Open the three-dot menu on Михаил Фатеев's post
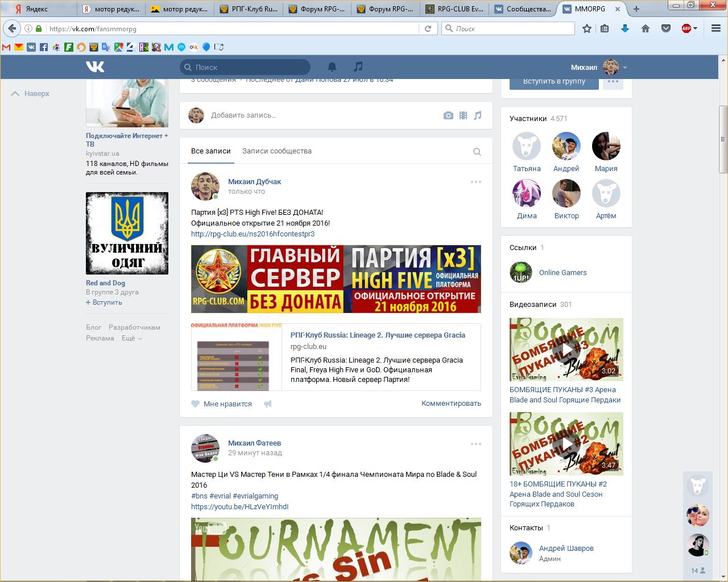This screenshot has width=728, height=582. pos(476,443)
